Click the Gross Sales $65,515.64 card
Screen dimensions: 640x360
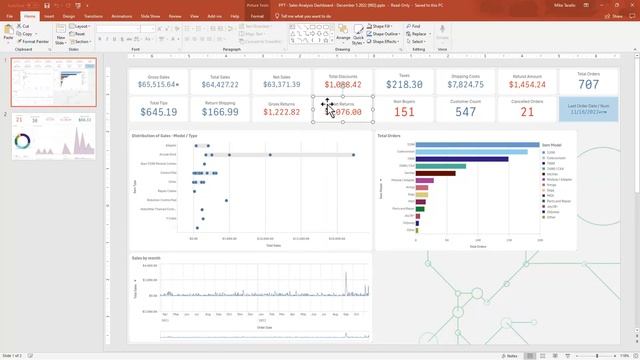(158, 82)
